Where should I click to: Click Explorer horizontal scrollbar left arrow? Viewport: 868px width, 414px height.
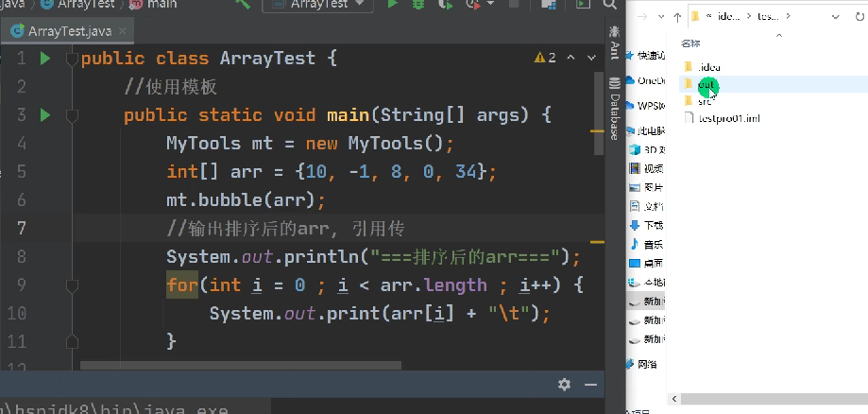[x=673, y=399]
